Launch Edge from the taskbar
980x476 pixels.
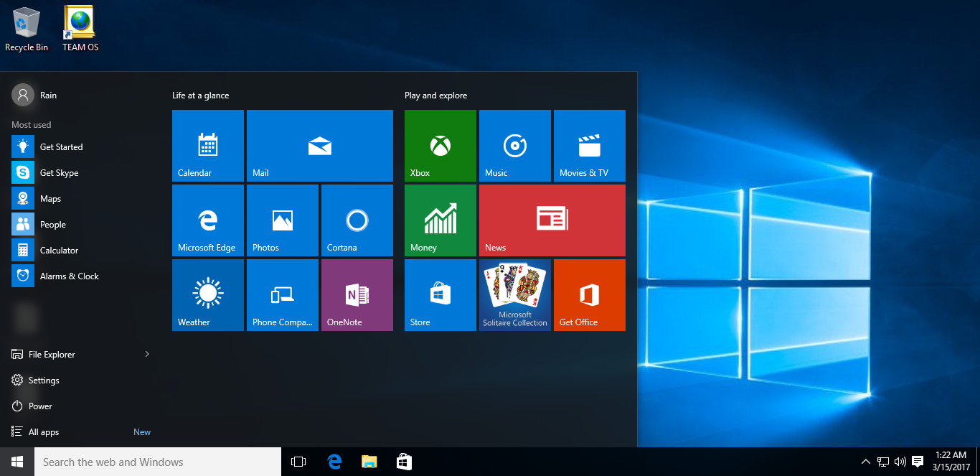(334, 462)
